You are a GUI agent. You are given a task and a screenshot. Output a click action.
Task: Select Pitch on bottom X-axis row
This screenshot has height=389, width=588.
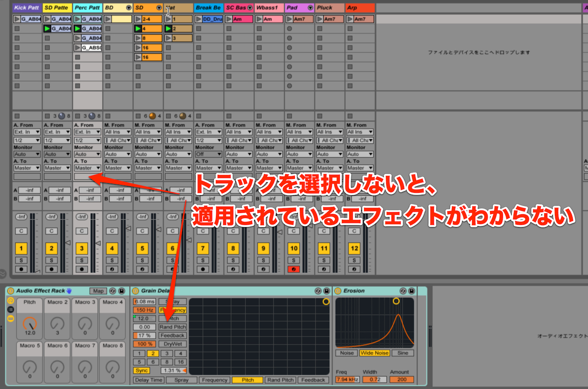[x=248, y=380]
